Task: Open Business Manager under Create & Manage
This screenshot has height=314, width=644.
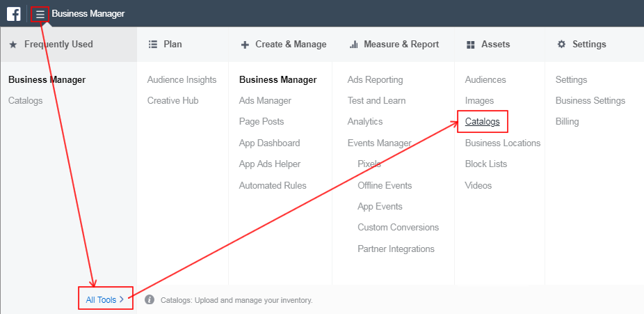Action: (277, 80)
